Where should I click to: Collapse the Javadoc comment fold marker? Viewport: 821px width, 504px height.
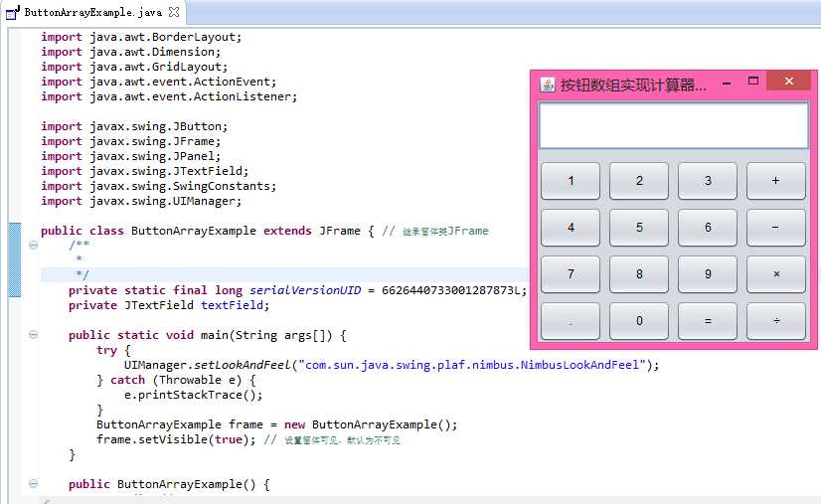(33, 245)
